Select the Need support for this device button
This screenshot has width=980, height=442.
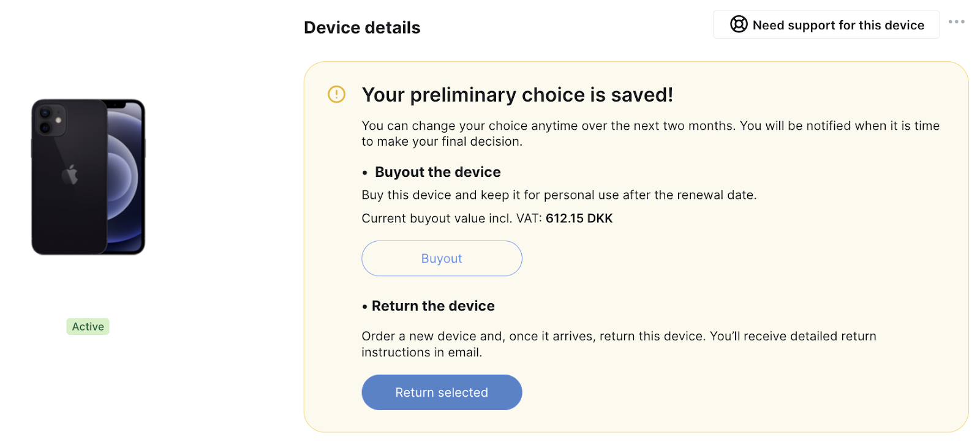click(826, 24)
